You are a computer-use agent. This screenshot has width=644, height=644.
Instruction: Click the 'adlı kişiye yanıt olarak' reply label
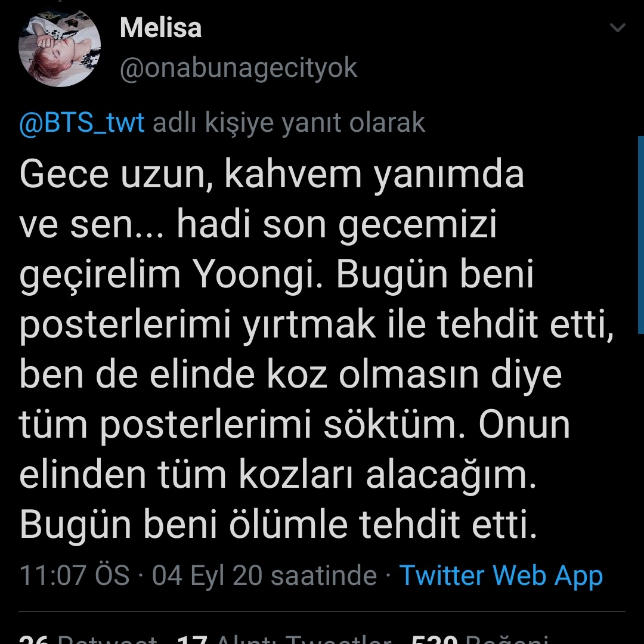click(289, 123)
